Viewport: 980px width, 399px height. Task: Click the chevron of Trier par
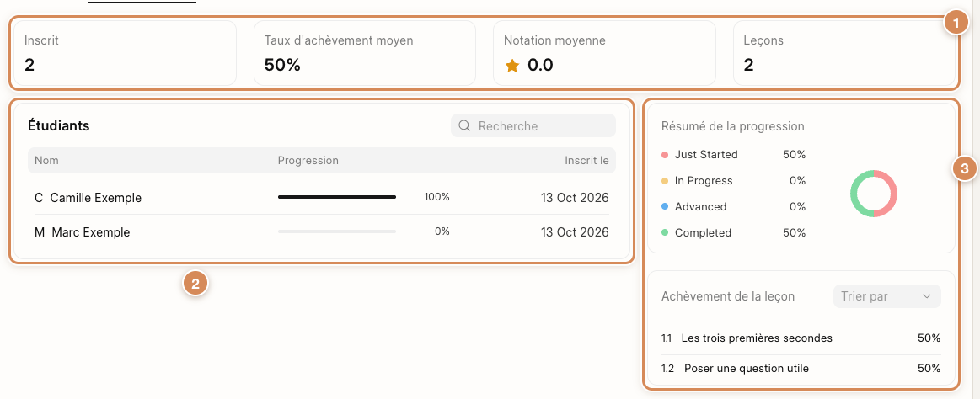927,296
